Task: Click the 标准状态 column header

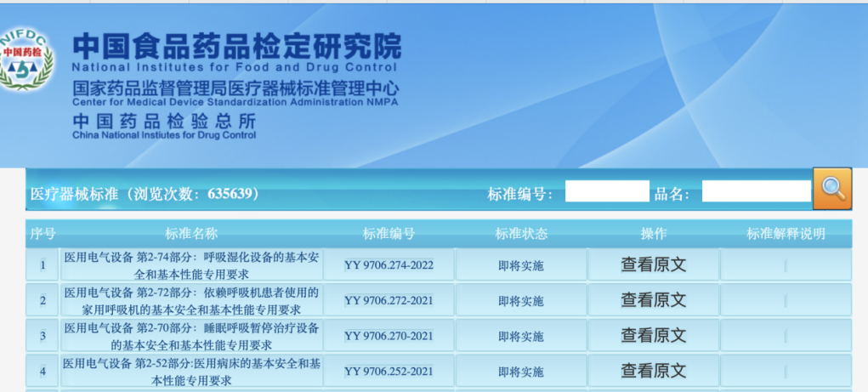Action: [521, 234]
